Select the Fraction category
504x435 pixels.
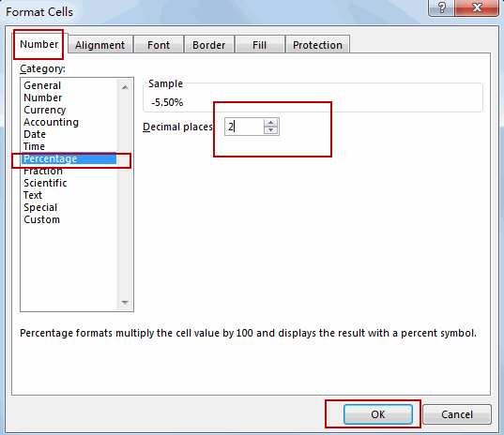69,171
